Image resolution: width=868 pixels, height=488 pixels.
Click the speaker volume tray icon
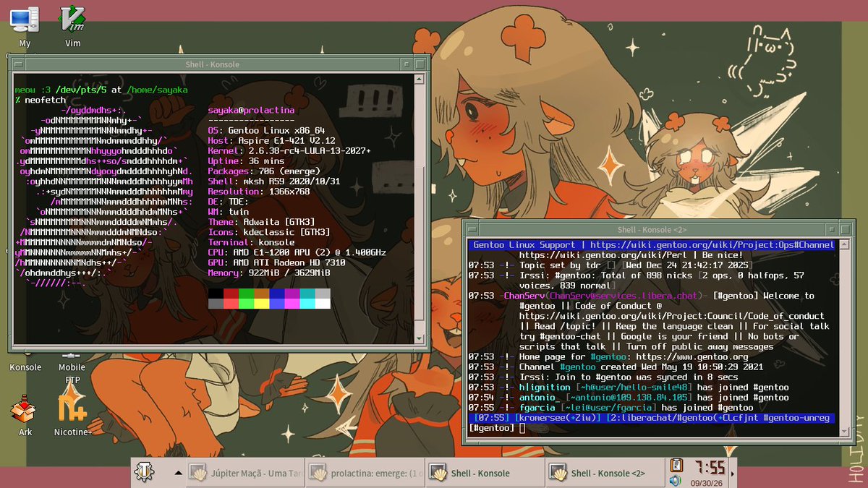676,480
